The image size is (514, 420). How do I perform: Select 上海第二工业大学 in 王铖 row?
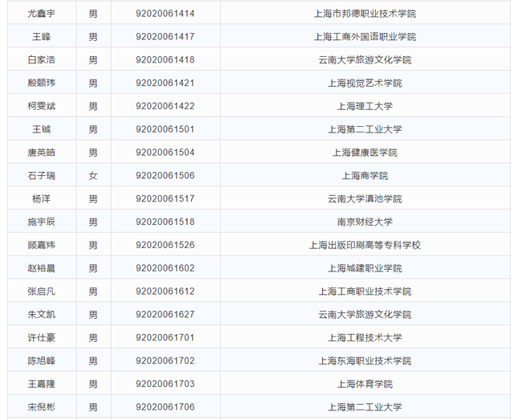click(365, 129)
